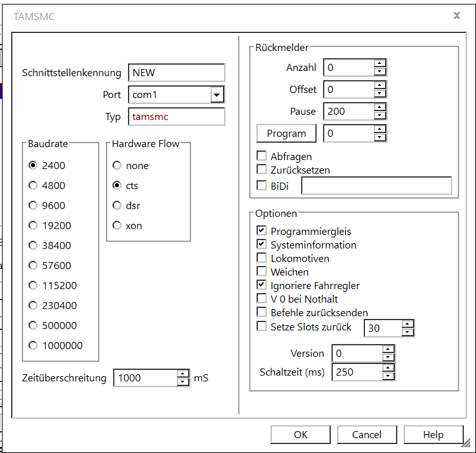Increase the Pause value with up arrow
Viewport: 476px width, 453px height.
pyautogui.click(x=380, y=107)
